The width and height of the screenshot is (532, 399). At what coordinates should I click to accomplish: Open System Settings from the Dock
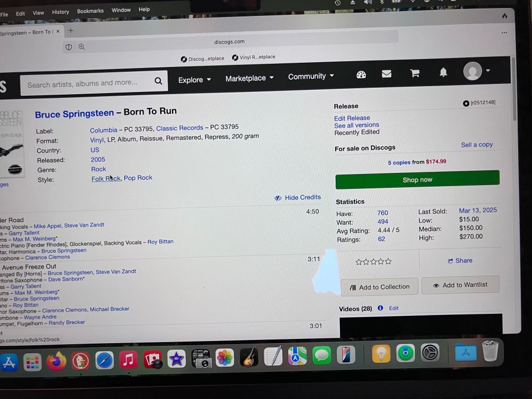(x=430, y=353)
